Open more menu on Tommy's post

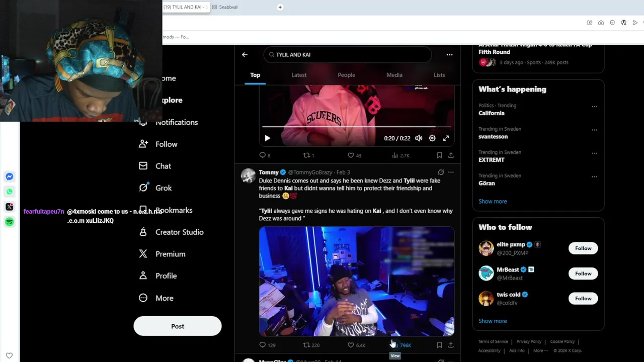pyautogui.click(x=451, y=172)
